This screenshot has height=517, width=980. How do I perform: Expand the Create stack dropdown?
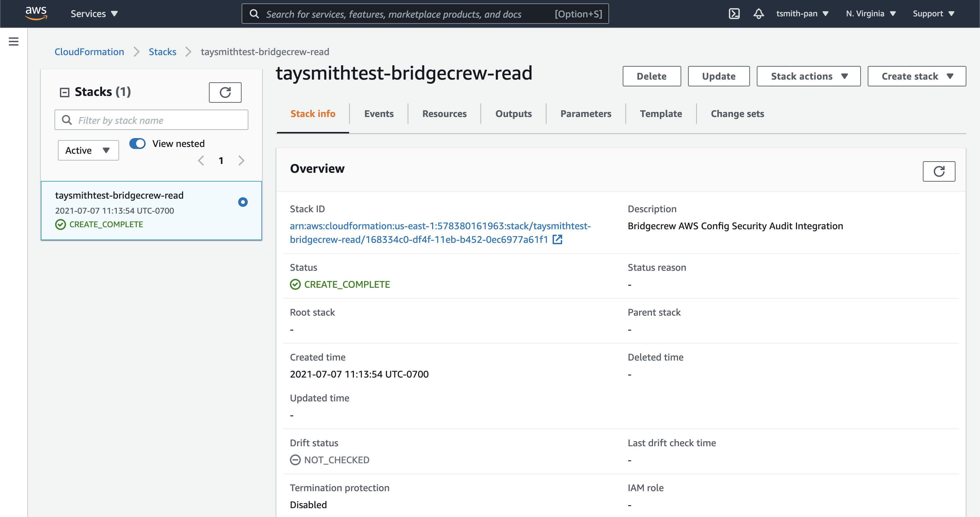pos(916,76)
